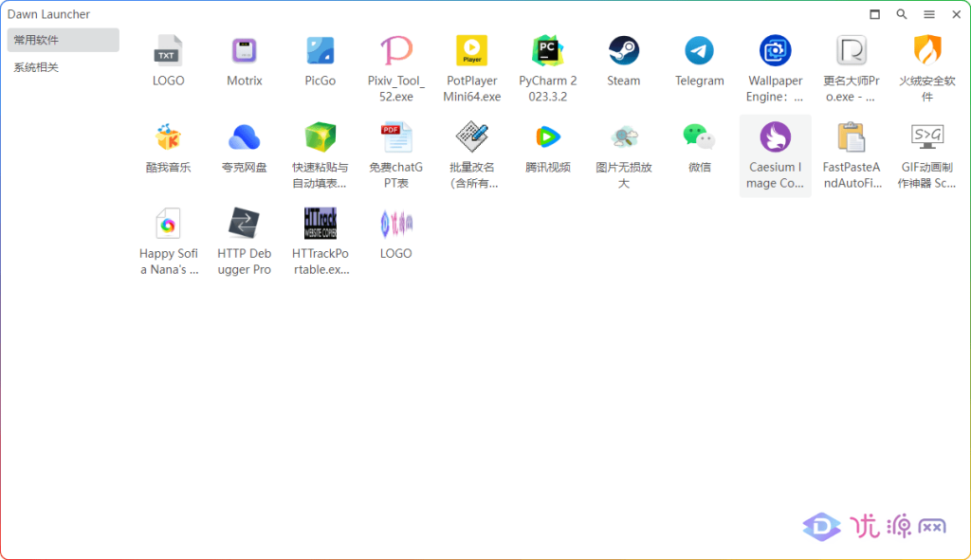Launch Wallpaper Engine
Viewport: 971px width, 560px height.
point(775,51)
